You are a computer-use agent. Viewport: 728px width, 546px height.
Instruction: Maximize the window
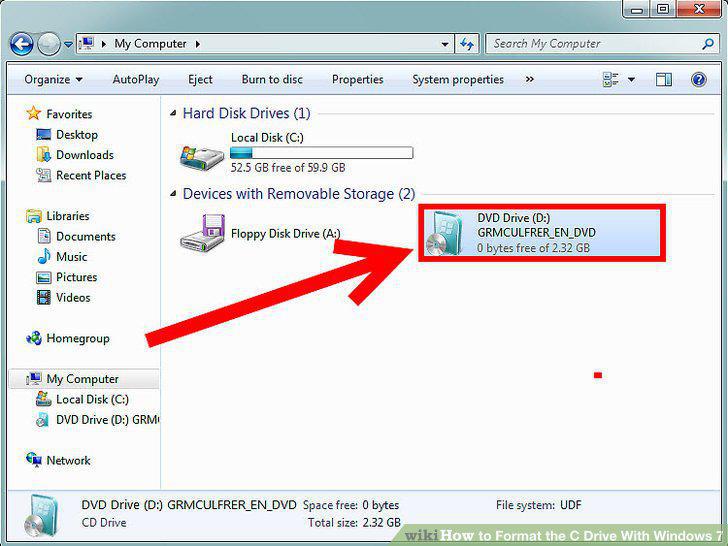[663, 9]
